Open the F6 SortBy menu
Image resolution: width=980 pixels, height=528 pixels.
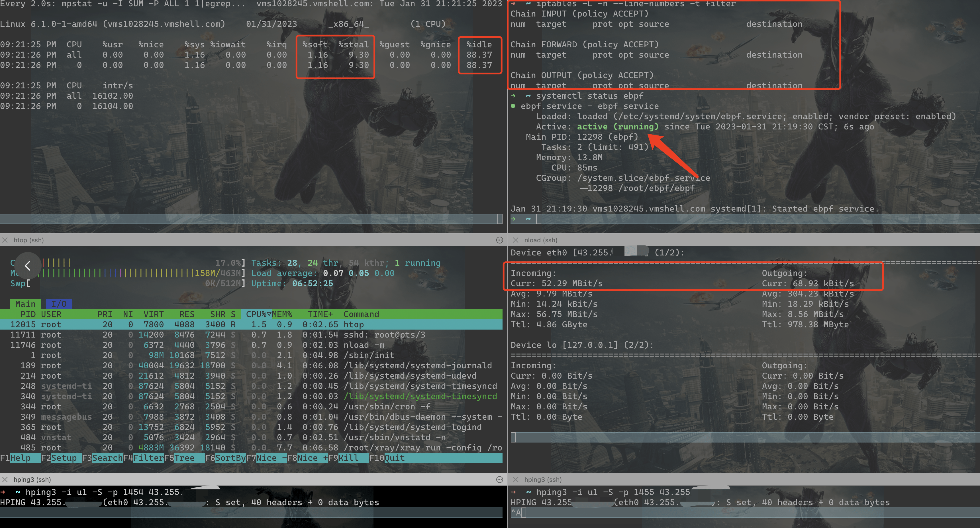(x=230, y=458)
